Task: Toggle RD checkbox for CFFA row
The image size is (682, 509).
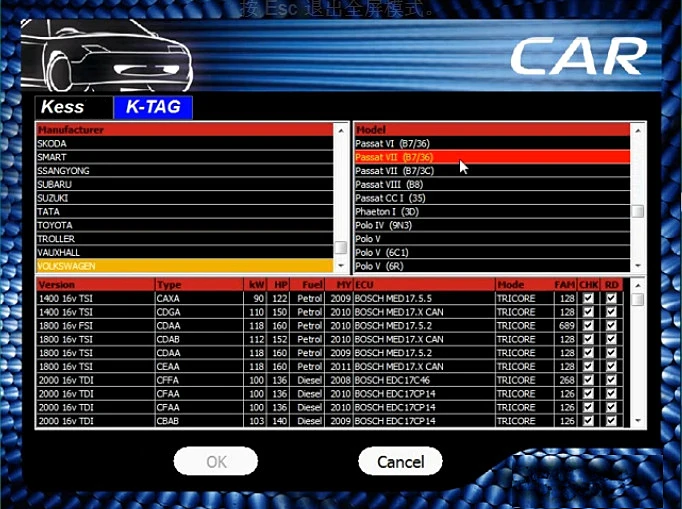Action: click(611, 380)
